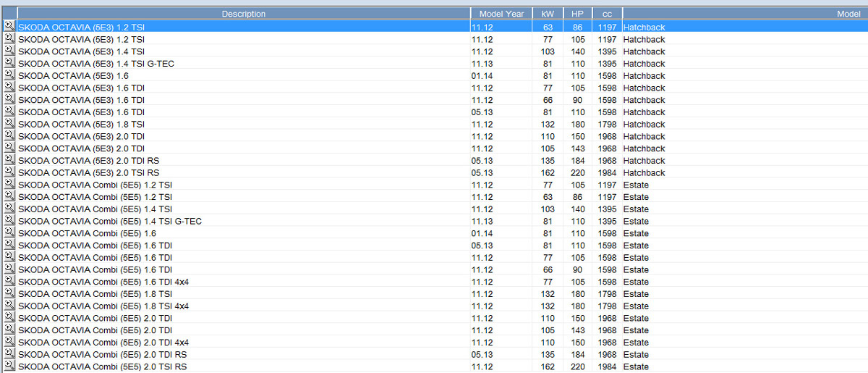
Task: Click the magnifier icon for Octavia Combi 1.2 TSI 86 HP
Action: pos(9,196)
